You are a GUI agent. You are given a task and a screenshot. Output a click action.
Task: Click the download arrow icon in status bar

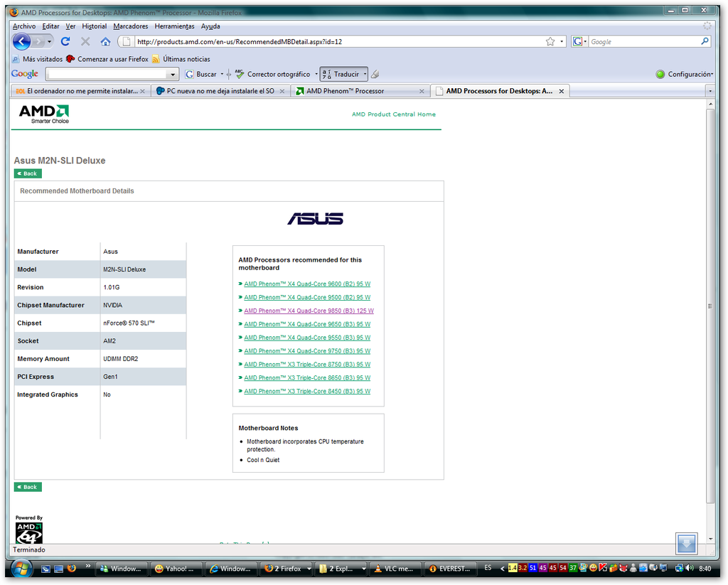687,543
